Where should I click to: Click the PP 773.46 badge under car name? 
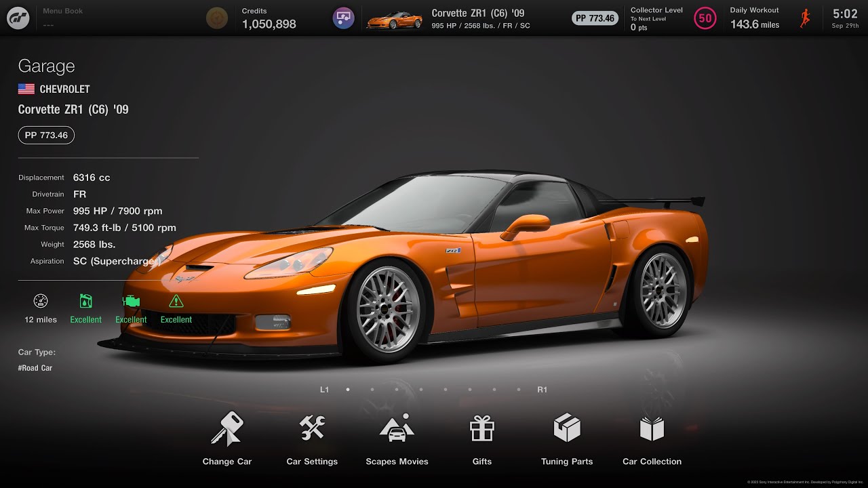click(46, 135)
